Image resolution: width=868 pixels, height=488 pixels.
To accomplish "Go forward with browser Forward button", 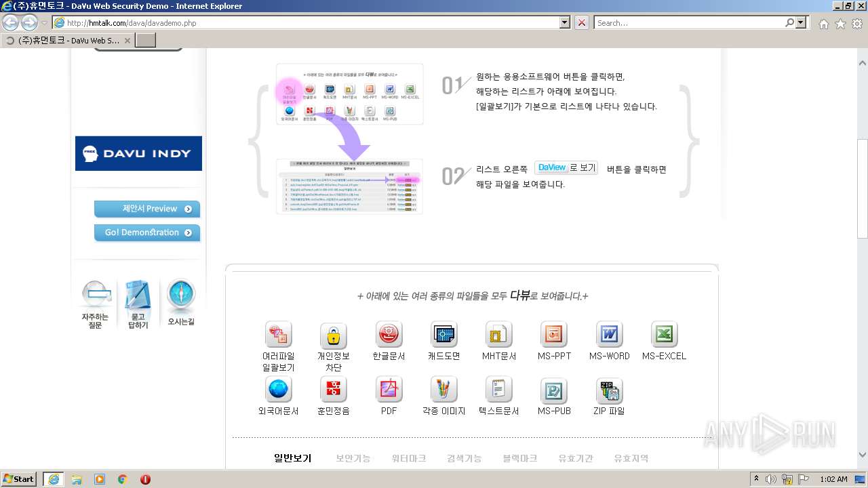I will (x=29, y=23).
